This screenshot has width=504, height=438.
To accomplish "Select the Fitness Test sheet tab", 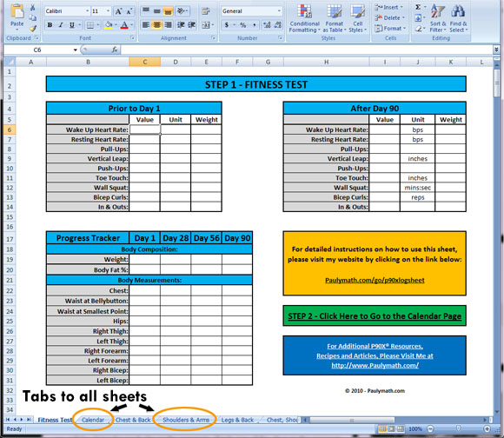I will 55,420.
